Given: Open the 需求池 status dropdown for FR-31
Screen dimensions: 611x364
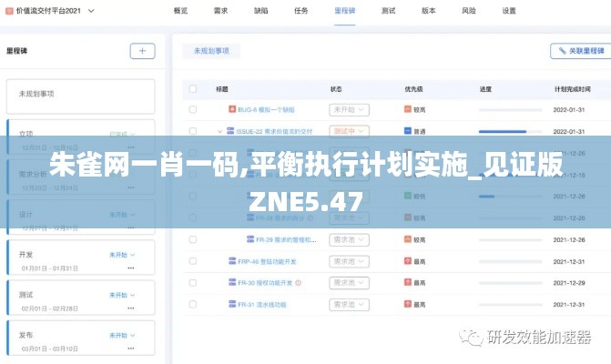Looking at the screenshot, I should pos(349,305).
